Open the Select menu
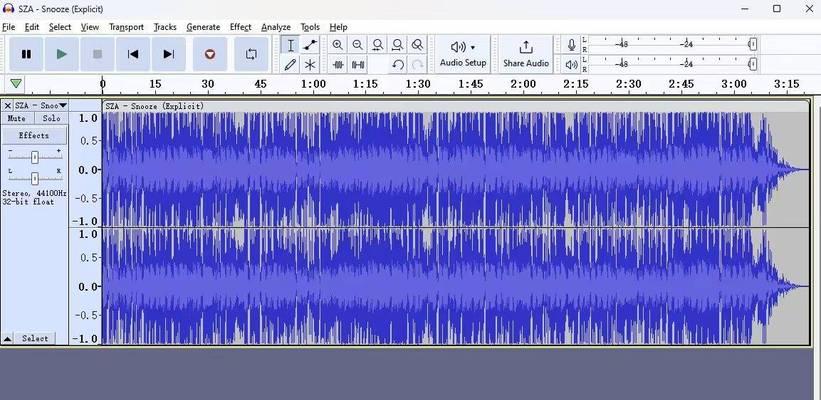 pyautogui.click(x=60, y=27)
